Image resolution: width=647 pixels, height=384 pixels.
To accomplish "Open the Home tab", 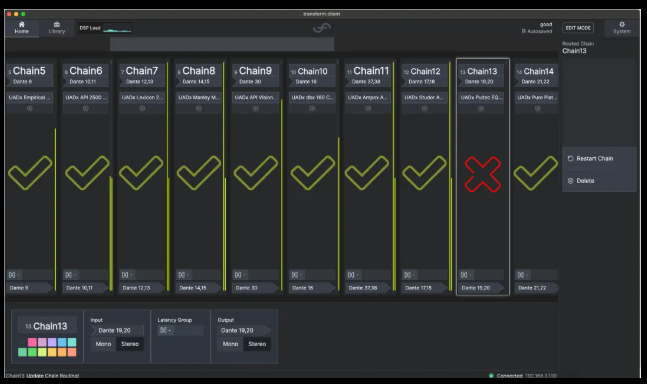I will 22,28.
